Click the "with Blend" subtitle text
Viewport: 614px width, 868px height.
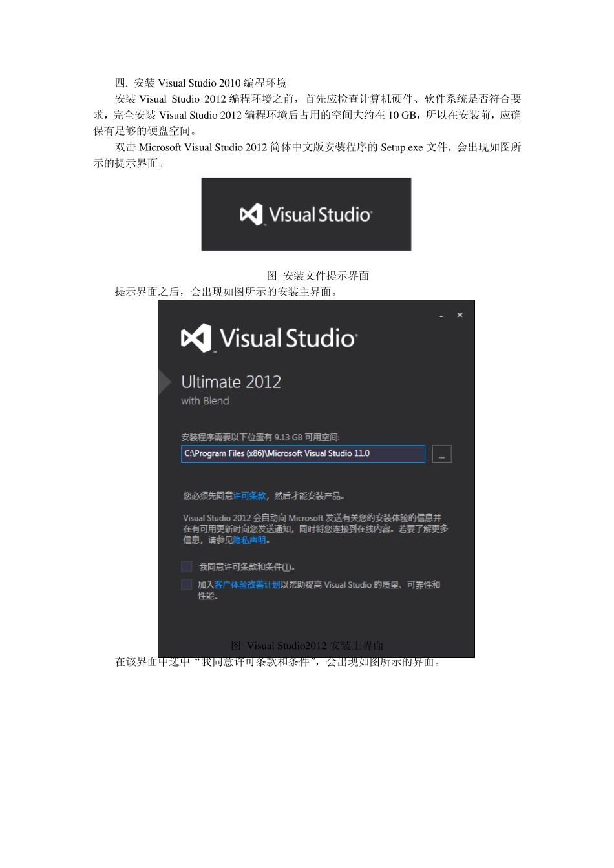pyautogui.click(x=205, y=401)
